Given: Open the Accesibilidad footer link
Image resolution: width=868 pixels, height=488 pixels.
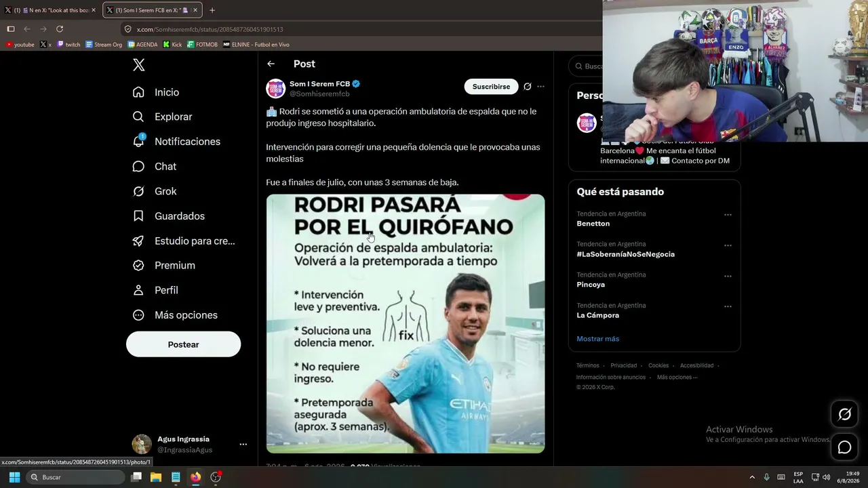Looking at the screenshot, I should (696, 366).
